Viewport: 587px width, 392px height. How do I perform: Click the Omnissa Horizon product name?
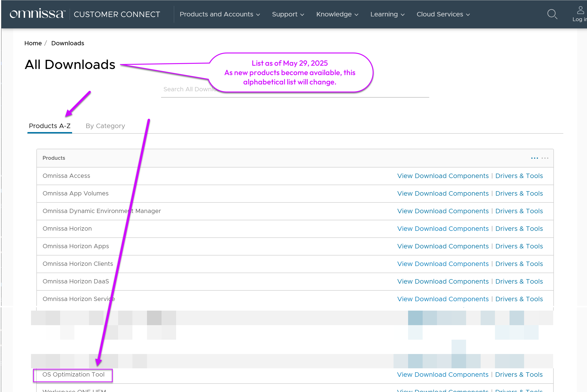coord(67,228)
